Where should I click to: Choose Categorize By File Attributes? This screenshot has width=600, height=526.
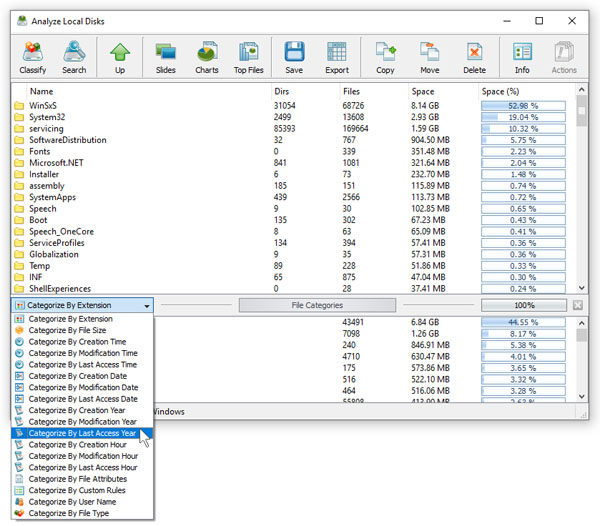(82, 479)
